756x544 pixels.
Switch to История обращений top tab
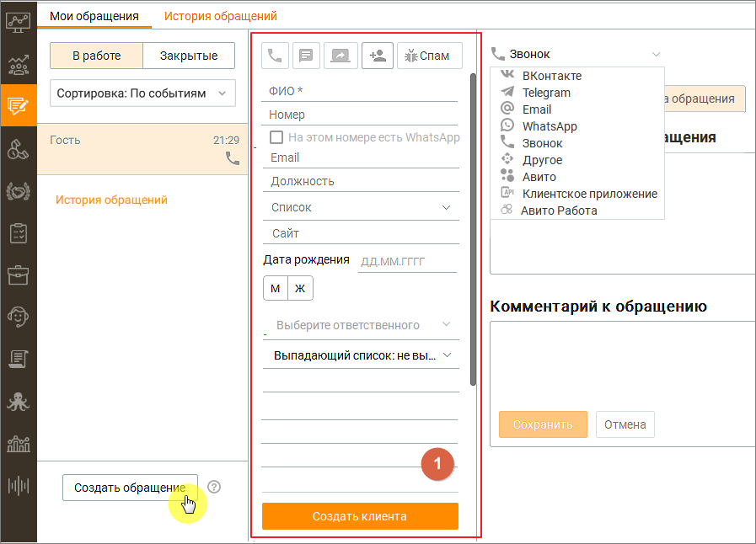(x=221, y=16)
